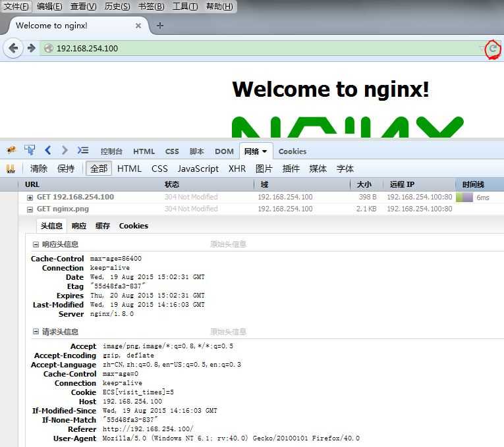Image resolution: width=504 pixels, height=447 pixels.
Task: Sort by the 时间线 column header
Action: (480, 184)
